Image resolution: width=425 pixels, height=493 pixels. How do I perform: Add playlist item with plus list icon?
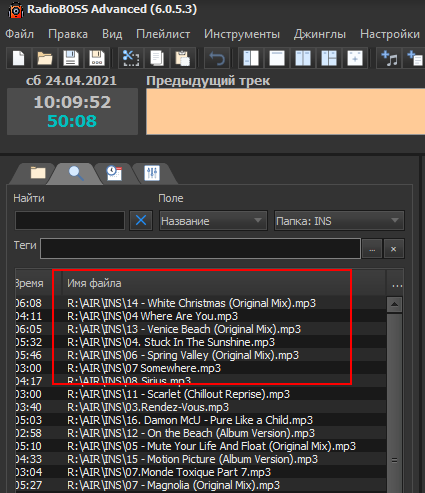pyautogui.click(x=414, y=58)
